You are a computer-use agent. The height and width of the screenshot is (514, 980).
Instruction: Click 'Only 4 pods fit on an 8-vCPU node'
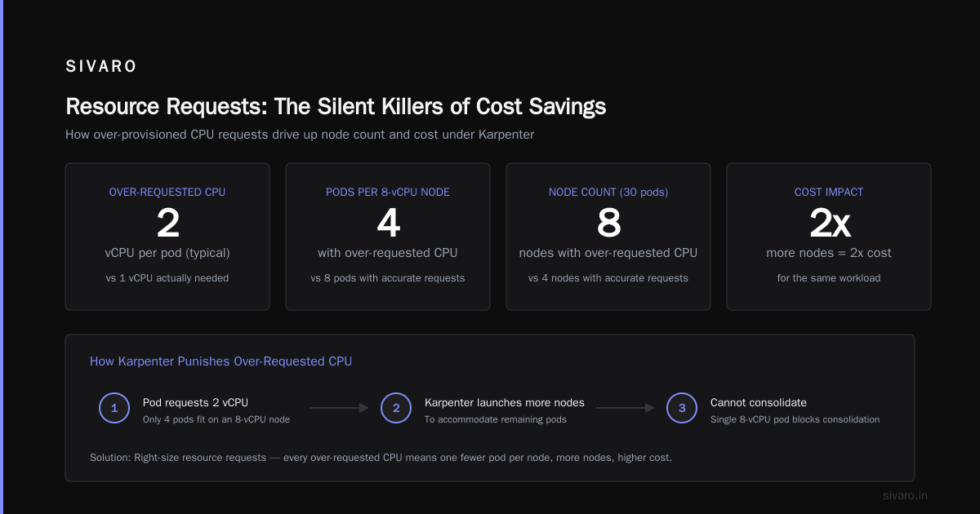click(x=216, y=419)
